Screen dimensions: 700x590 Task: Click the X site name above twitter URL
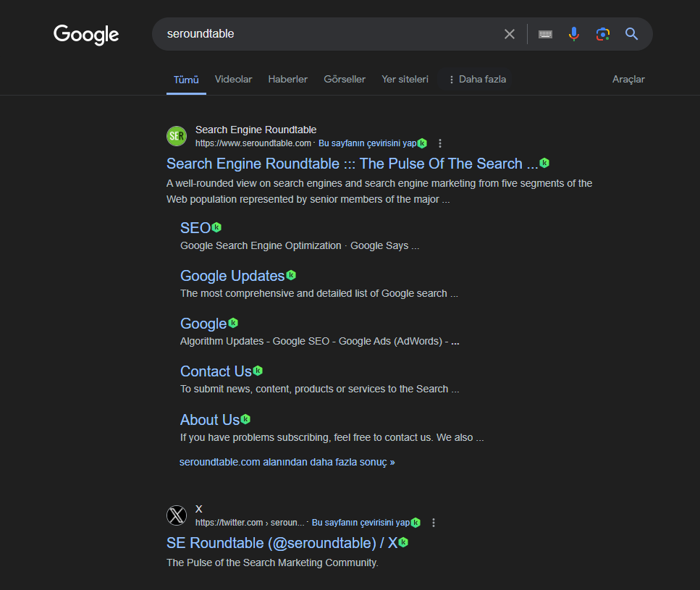coord(198,509)
